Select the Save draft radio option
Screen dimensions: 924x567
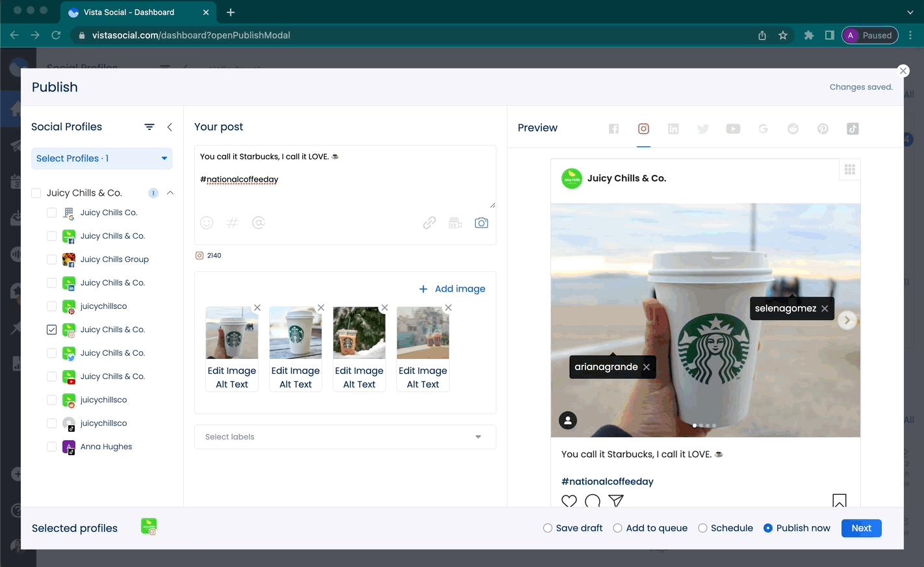coord(548,528)
